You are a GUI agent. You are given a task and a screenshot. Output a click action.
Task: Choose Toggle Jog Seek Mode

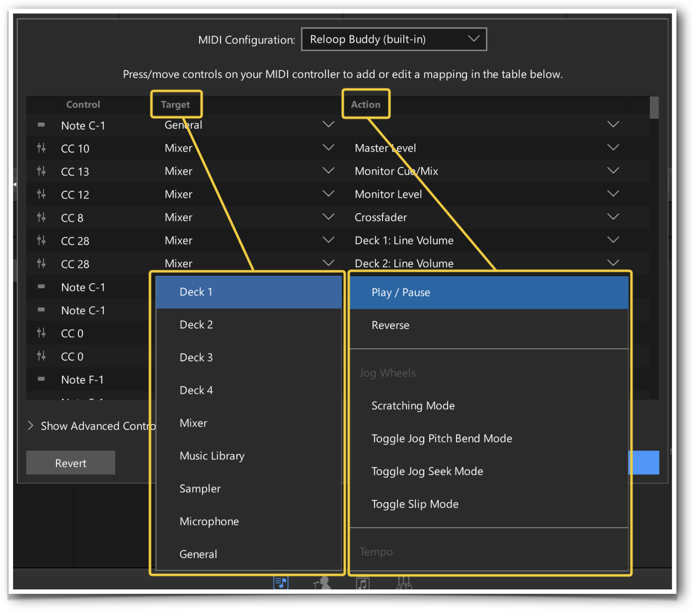click(x=489, y=471)
